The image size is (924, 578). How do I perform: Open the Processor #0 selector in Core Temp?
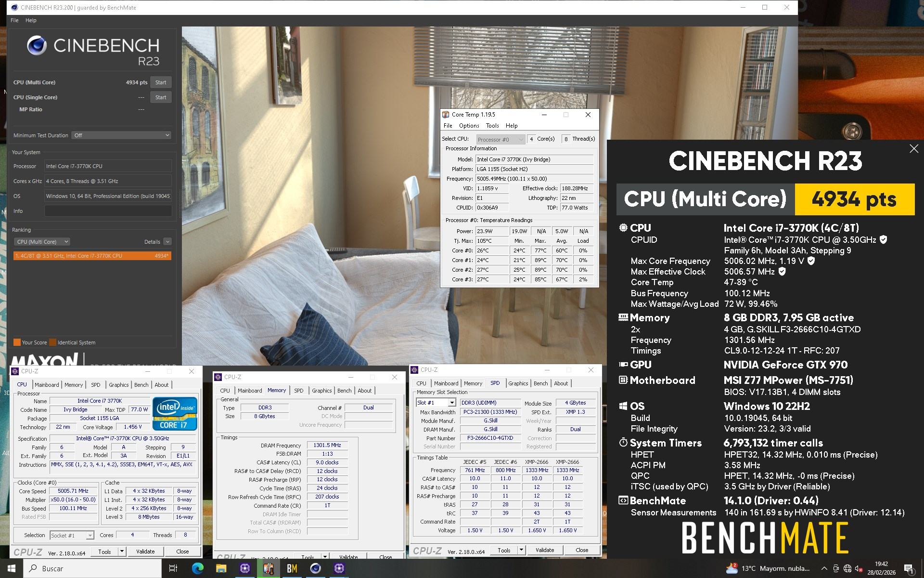(x=500, y=139)
